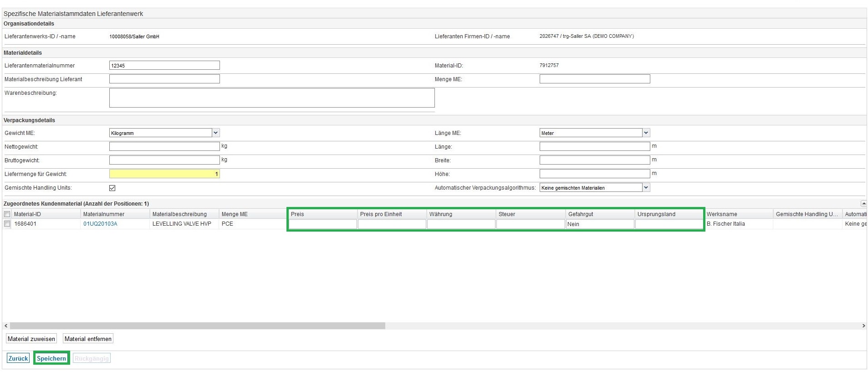Click the Preis pro Einheit cell input

[x=392, y=224]
